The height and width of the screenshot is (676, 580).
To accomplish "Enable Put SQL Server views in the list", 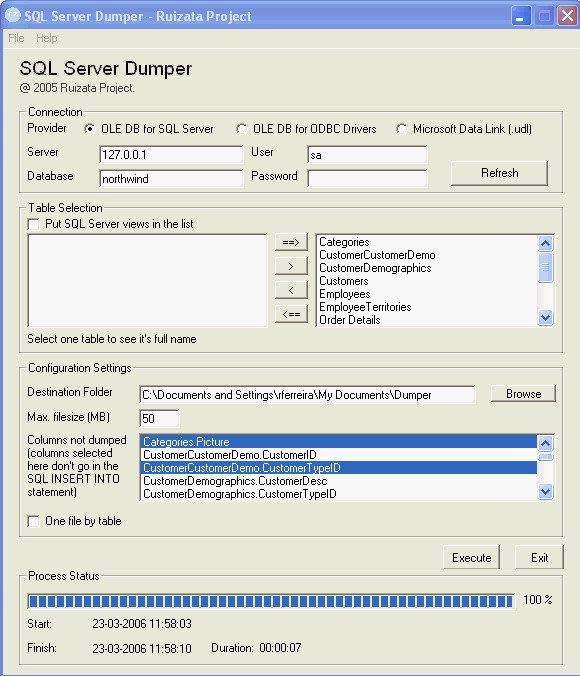I will 33,224.
